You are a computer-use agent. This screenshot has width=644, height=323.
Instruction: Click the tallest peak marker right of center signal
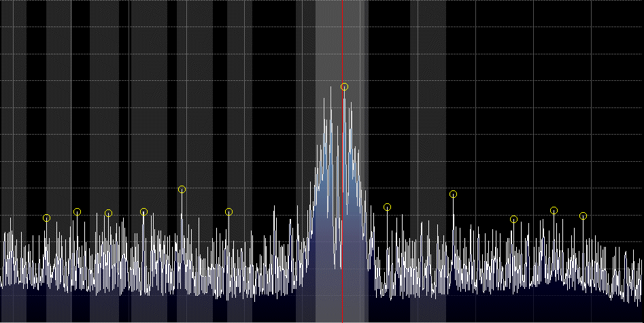[x=453, y=194]
